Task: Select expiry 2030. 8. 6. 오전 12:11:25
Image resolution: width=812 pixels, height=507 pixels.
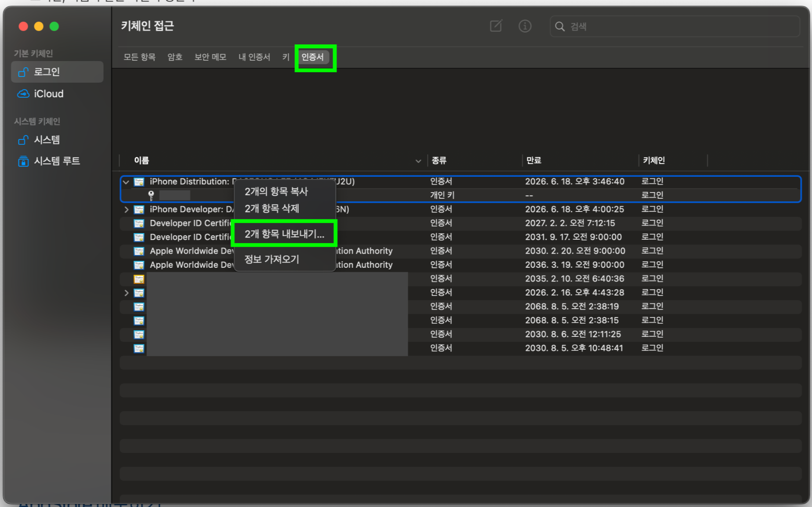Action: [573, 334]
